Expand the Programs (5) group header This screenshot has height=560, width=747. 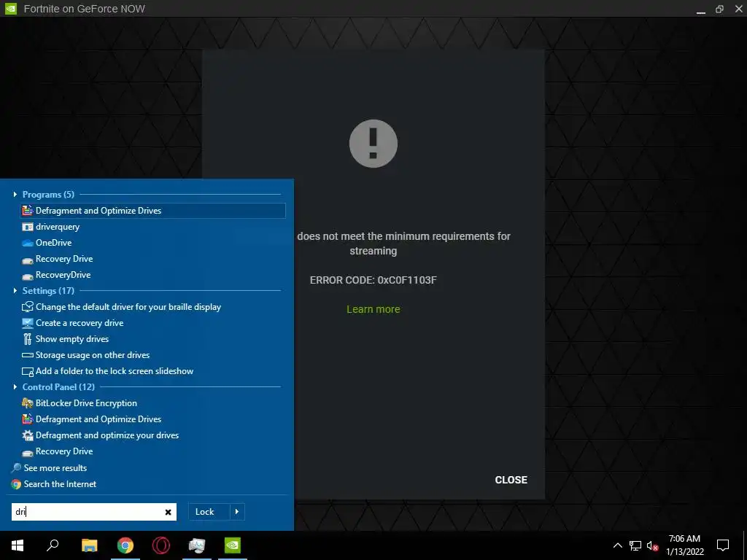48,194
